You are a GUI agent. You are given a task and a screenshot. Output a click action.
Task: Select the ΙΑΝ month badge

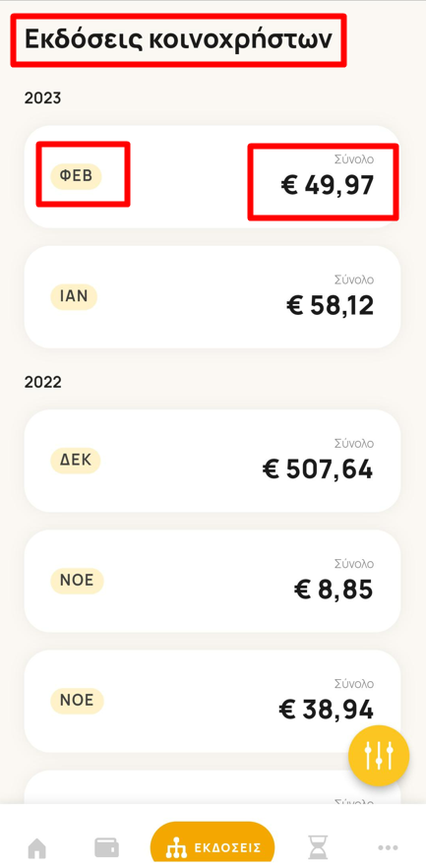coord(74,296)
